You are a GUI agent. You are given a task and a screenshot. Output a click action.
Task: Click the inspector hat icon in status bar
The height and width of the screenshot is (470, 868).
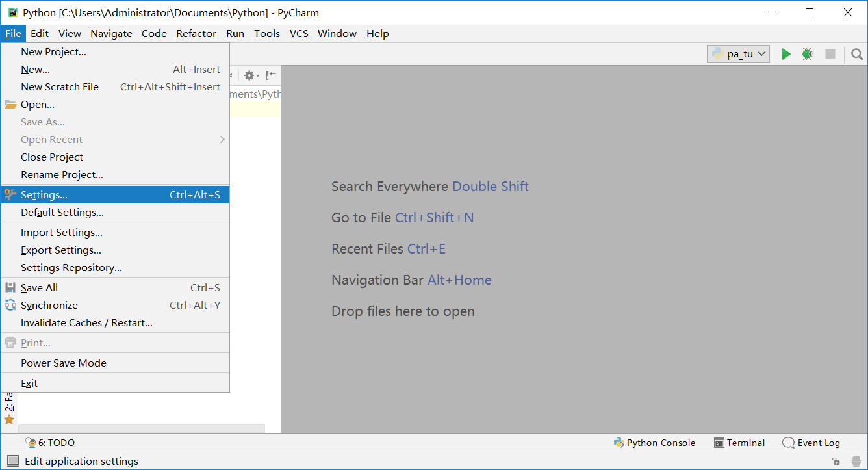[857, 462]
